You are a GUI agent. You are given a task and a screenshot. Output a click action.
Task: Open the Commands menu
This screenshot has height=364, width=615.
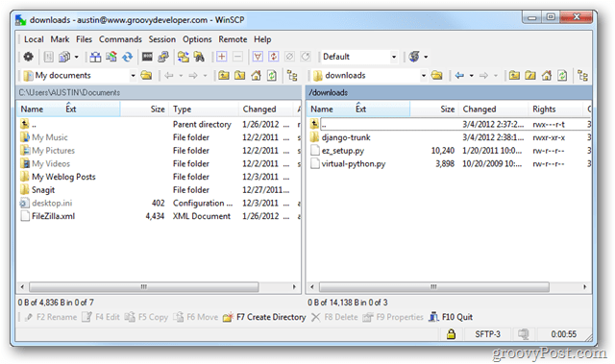120,39
